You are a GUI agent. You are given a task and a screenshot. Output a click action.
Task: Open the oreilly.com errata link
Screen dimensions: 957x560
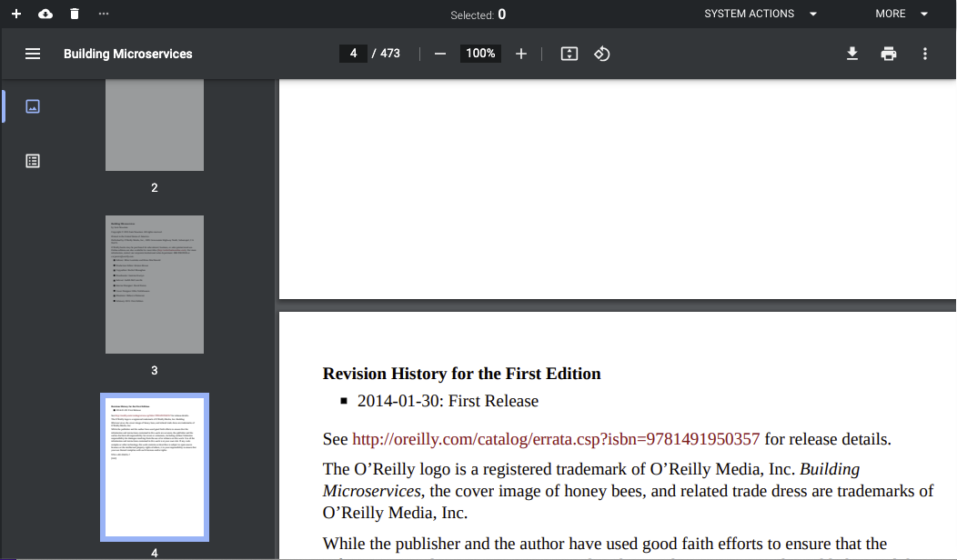(x=556, y=439)
